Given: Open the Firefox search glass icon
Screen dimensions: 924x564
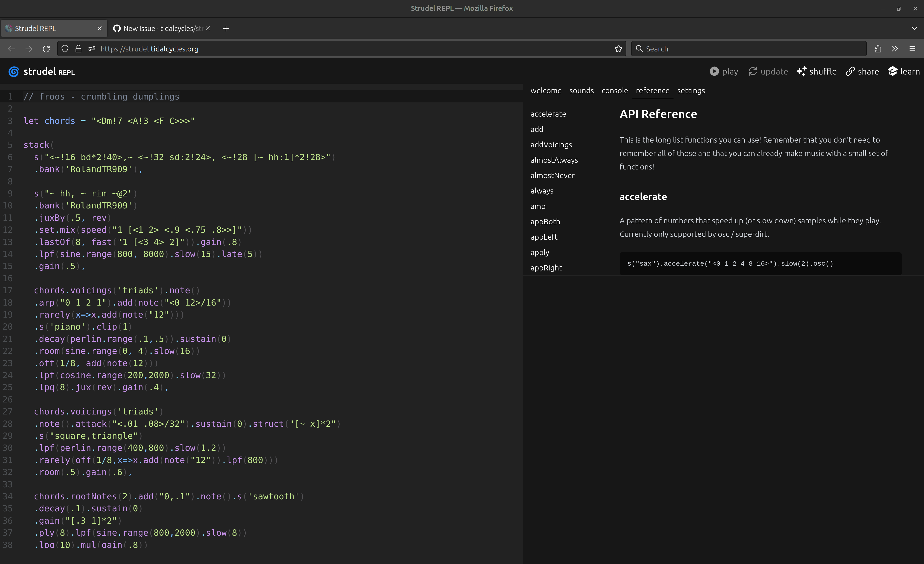Looking at the screenshot, I should point(639,49).
